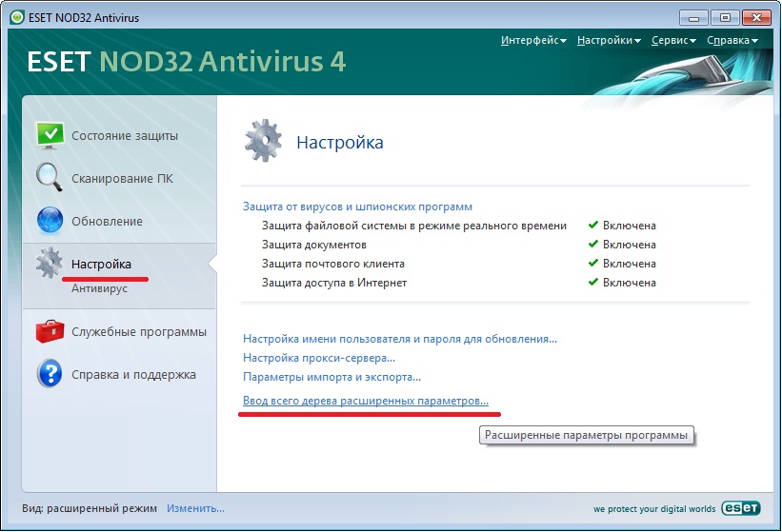The image size is (782, 532).
Task: Open the Интерфейс dropdown menu
Action: pos(533,40)
